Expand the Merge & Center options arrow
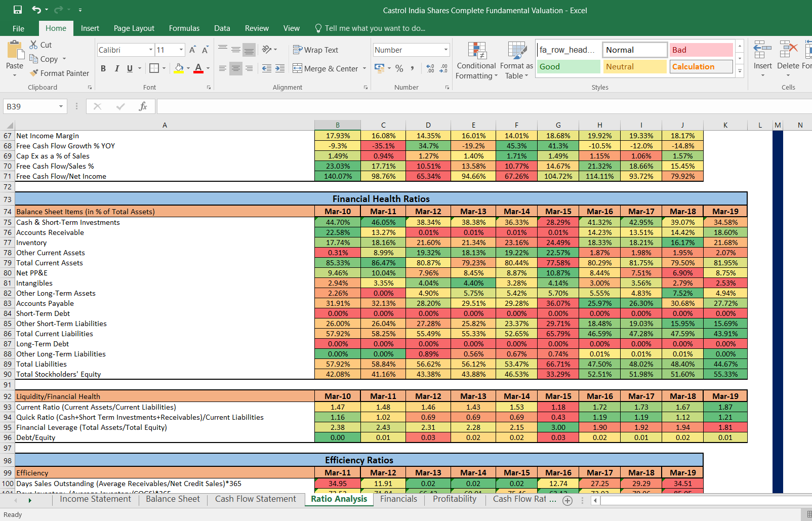Screen dimensions: 812x521 [364, 68]
